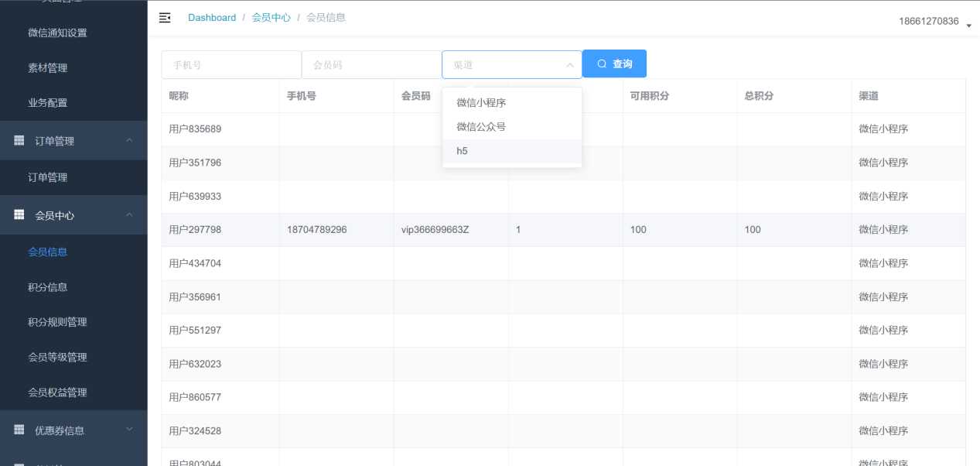
Task: Click the 会员中心 breadcrumb link
Action: 271,18
